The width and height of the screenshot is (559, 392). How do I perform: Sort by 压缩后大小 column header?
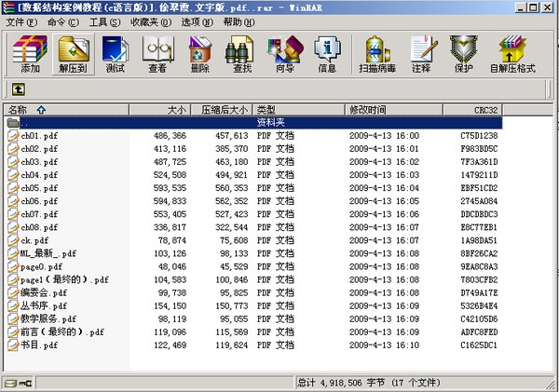[x=222, y=110]
